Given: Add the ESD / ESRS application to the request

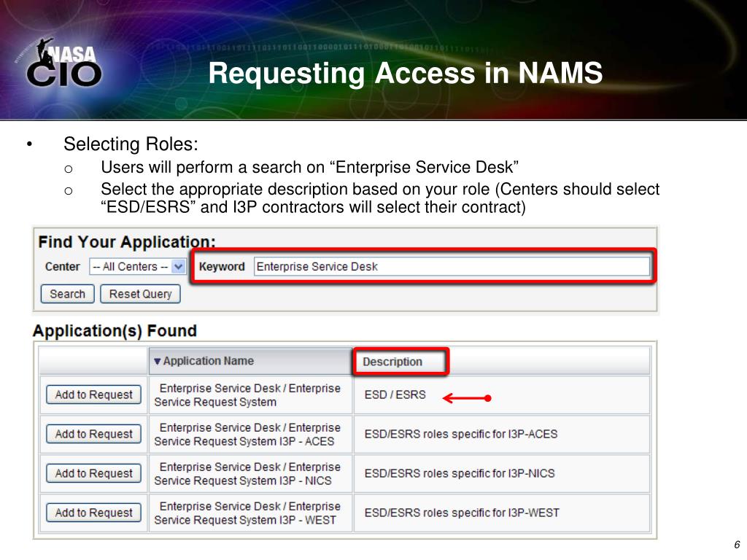Looking at the screenshot, I should pos(94,394).
